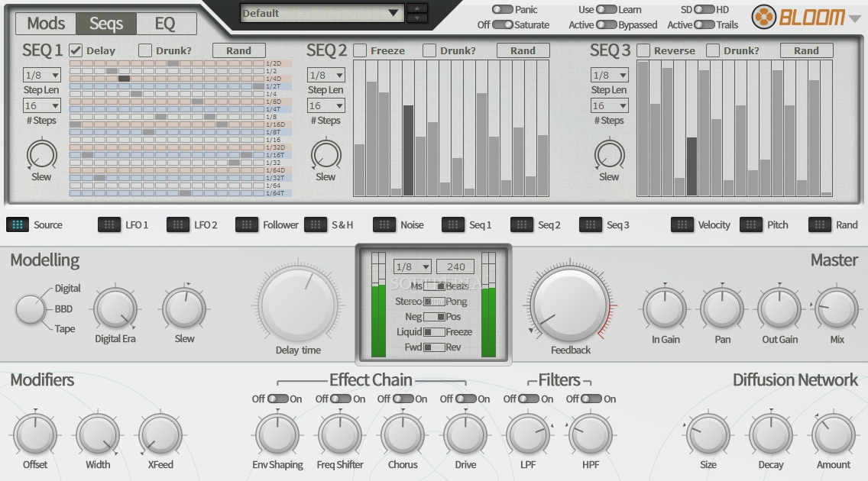The image size is (868, 481).
Task: Toggle the Active/Trails switch
Action: [704, 24]
